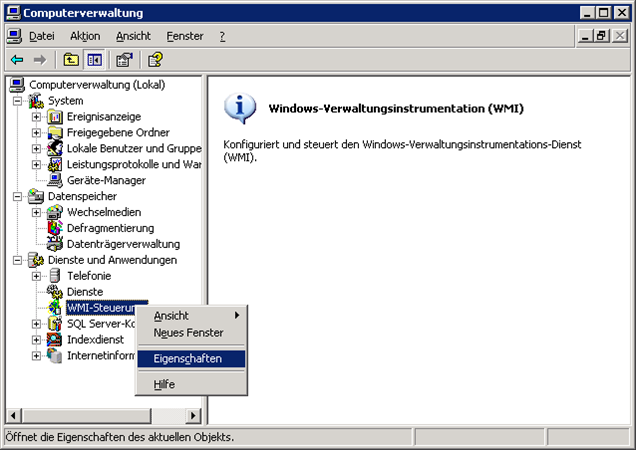The height and width of the screenshot is (450, 636).
Task: Choose Neues Fenster from context menu
Action: point(191,333)
